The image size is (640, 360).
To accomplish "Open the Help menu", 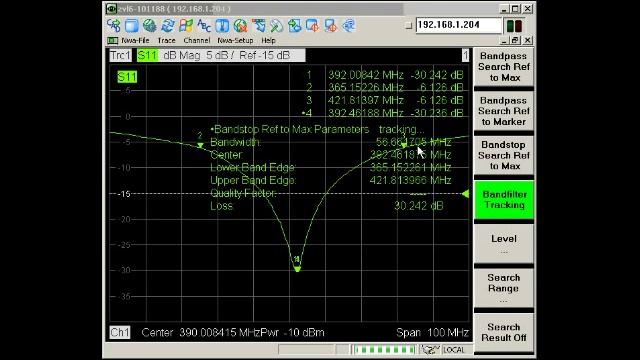I will [269, 40].
